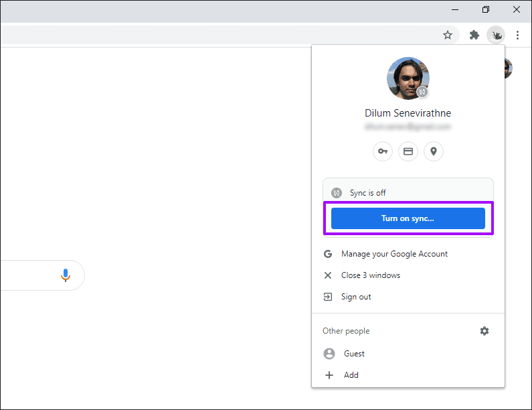Restore down the Chrome window
Viewport: 532px width, 410px height.
pyautogui.click(x=486, y=9)
